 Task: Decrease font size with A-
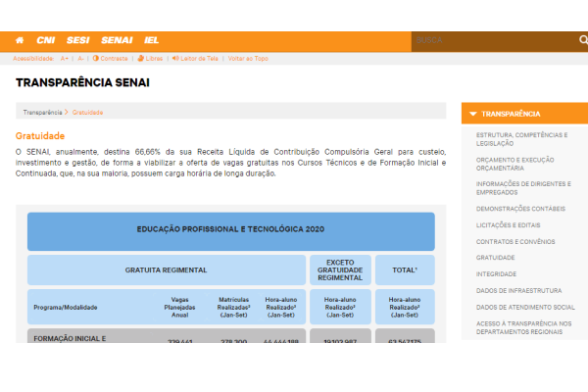[80, 59]
